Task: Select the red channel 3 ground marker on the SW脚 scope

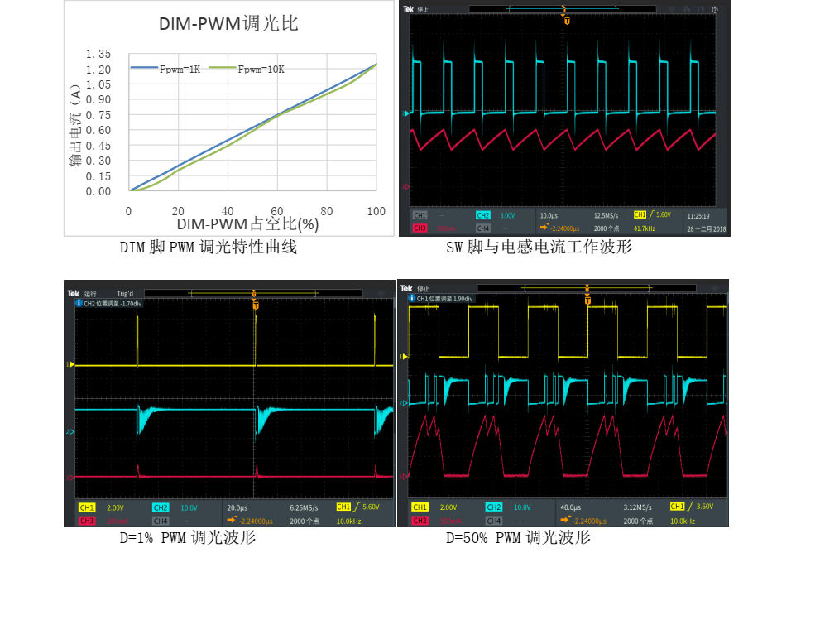Action: [x=405, y=187]
